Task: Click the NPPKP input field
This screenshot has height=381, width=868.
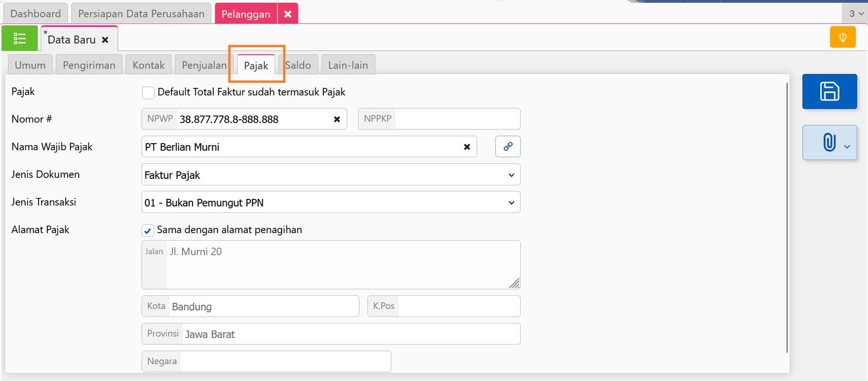Action: (x=456, y=119)
